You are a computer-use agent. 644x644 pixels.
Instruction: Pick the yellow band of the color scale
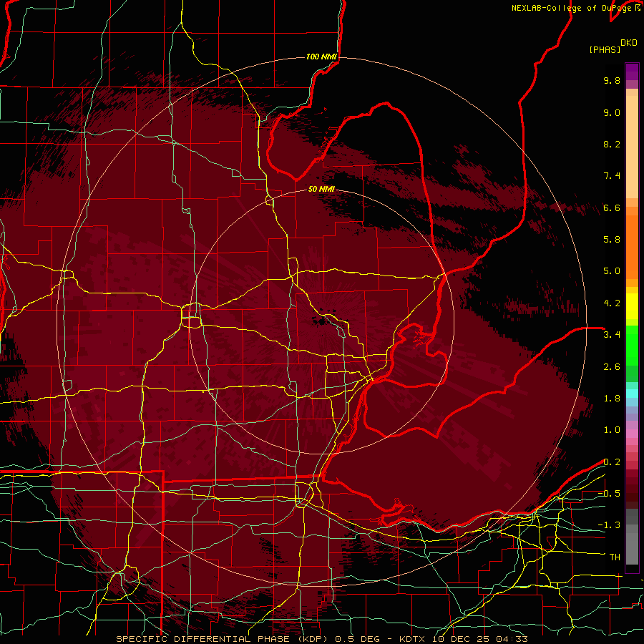[x=632, y=306]
